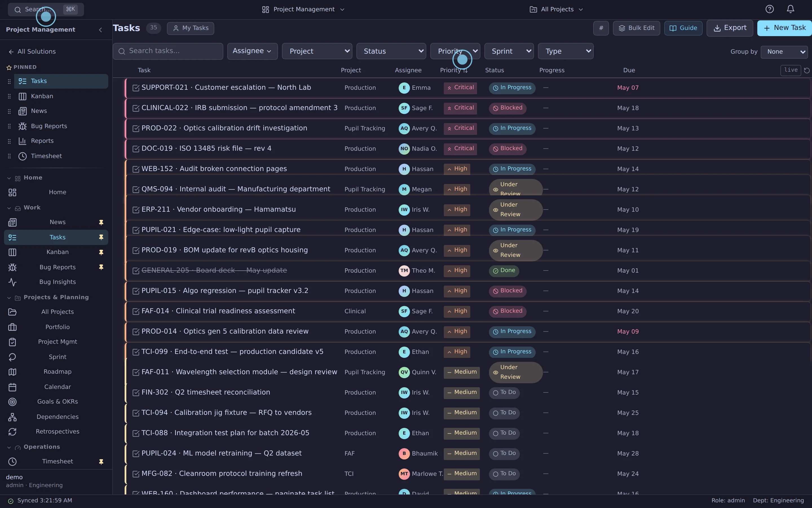Image resolution: width=812 pixels, height=508 pixels.
Task: Open pinned Timesheet clock item
Action: tap(61, 156)
